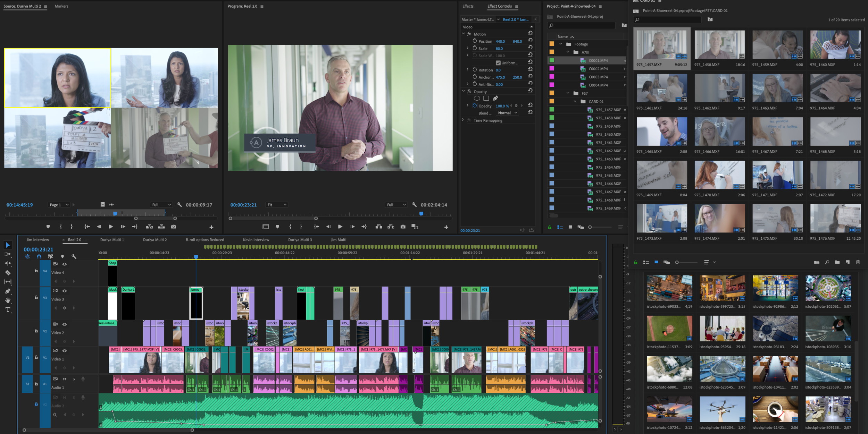The image size is (868, 434).
Task: Click the Lift button in Program monitor
Action: pos(379,227)
